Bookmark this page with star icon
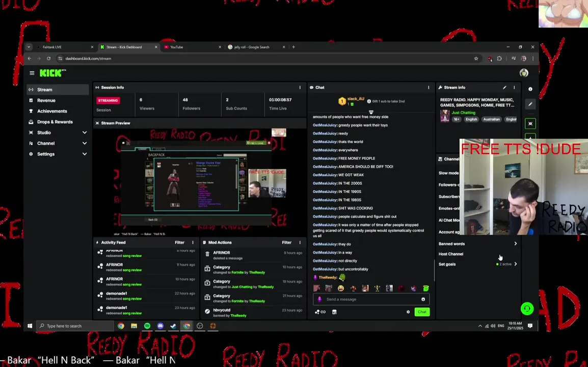Screen dimensions: 588x367 (476, 59)
